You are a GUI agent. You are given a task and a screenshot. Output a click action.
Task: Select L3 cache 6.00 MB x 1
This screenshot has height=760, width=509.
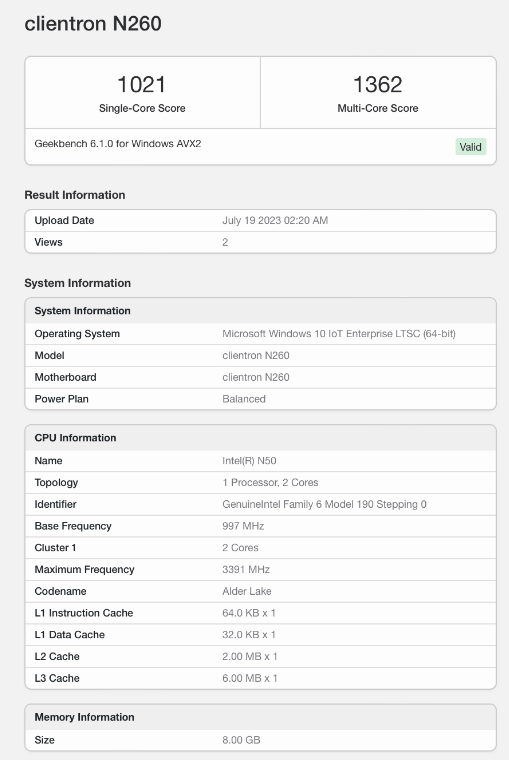point(250,679)
